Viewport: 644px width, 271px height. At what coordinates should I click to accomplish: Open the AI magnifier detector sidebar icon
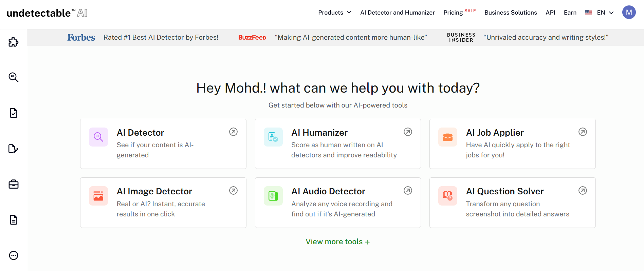pos(13,77)
